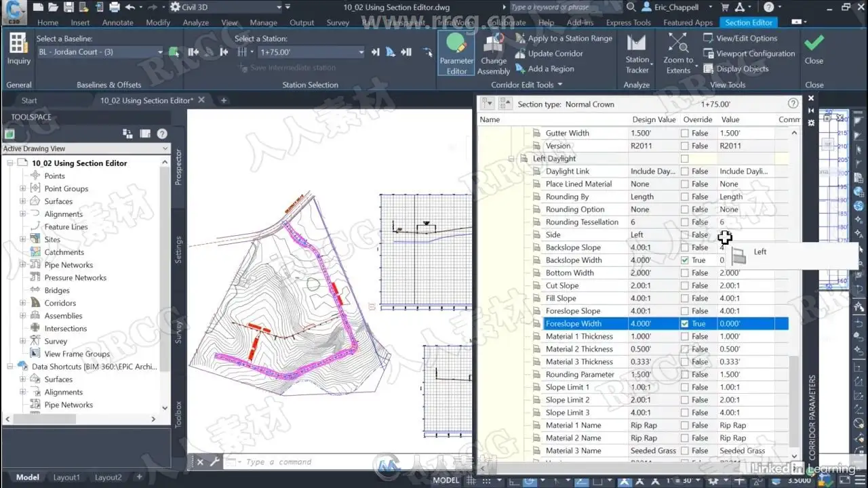Click Display Objects
The image size is (868, 488).
(736, 68)
